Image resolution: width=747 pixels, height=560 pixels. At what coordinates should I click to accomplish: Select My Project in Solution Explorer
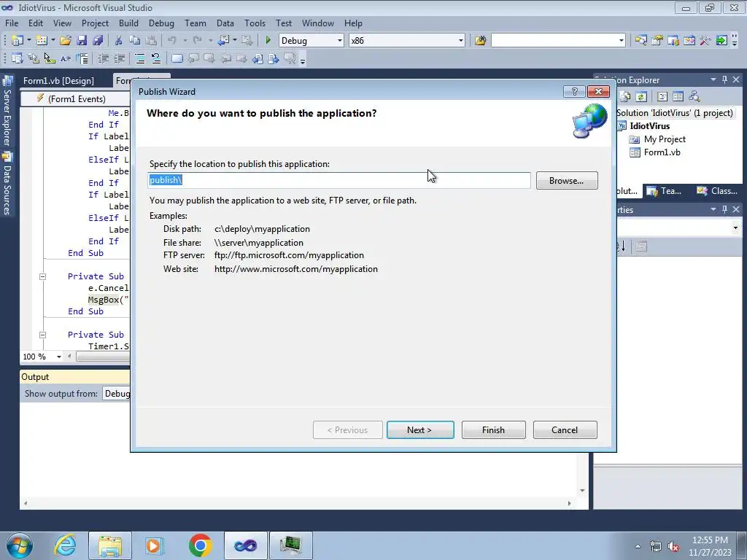[665, 139]
